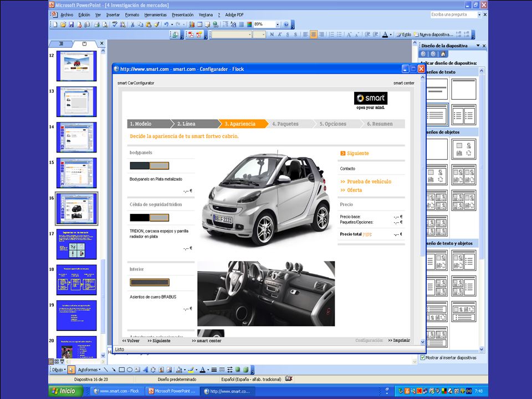Choose the Select Objects pointer tool
Image resolution: width=532 pixels, height=399 pixels.
point(71,370)
